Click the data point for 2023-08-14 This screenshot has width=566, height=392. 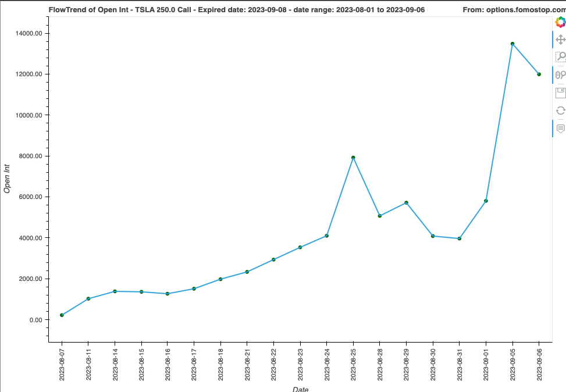tap(115, 291)
